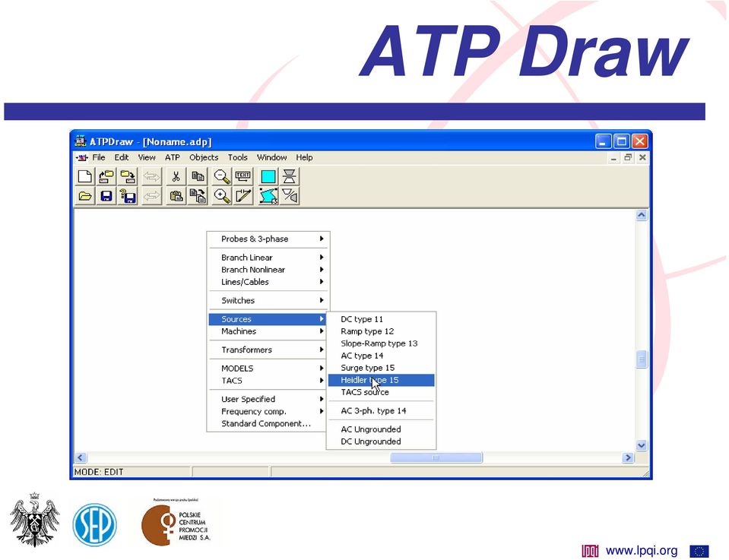Viewport: 729px width, 560px height.
Task: Select AC 3-ph. type 14 source
Action: (382, 411)
